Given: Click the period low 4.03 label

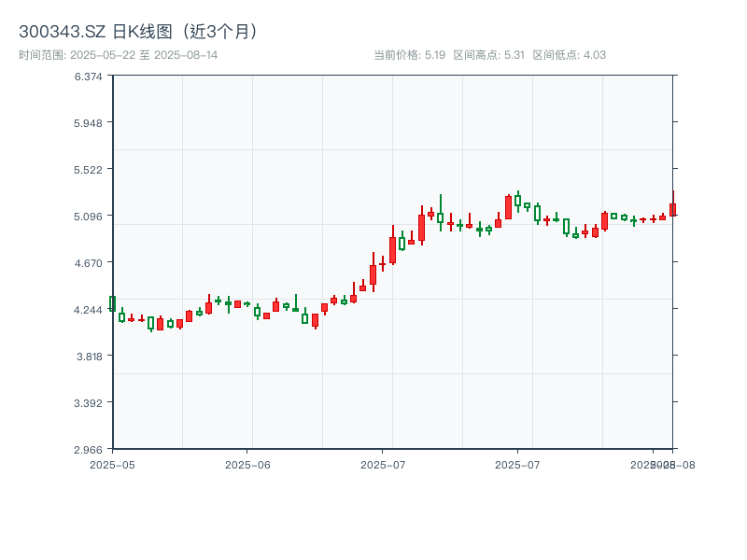Looking at the screenshot, I should [569, 55].
